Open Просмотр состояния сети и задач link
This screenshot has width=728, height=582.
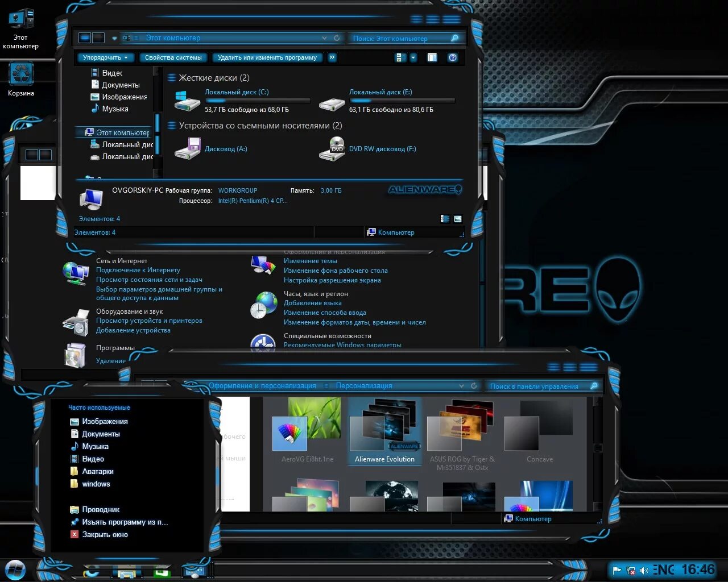(149, 280)
